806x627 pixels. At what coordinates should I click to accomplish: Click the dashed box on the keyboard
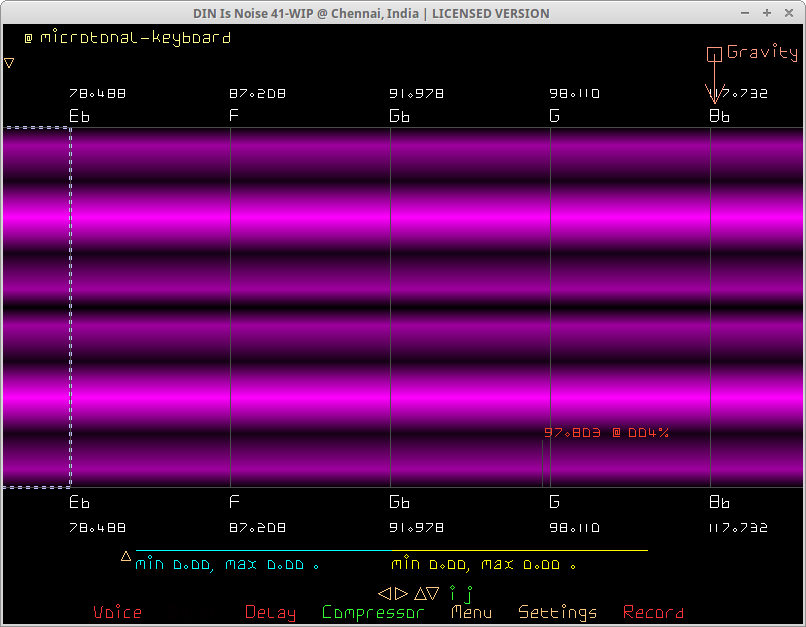click(x=36, y=307)
